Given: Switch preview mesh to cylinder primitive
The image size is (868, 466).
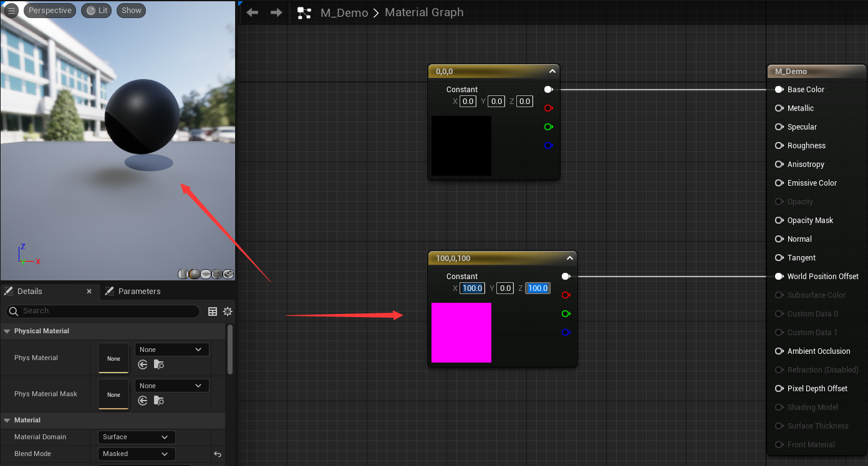Looking at the screenshot, I should (x=183, y=274).
